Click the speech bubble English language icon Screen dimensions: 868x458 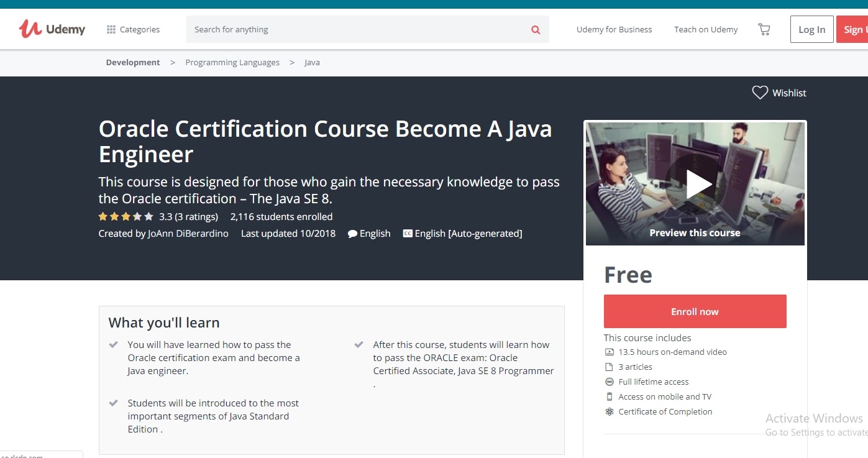tap(352, 234)
